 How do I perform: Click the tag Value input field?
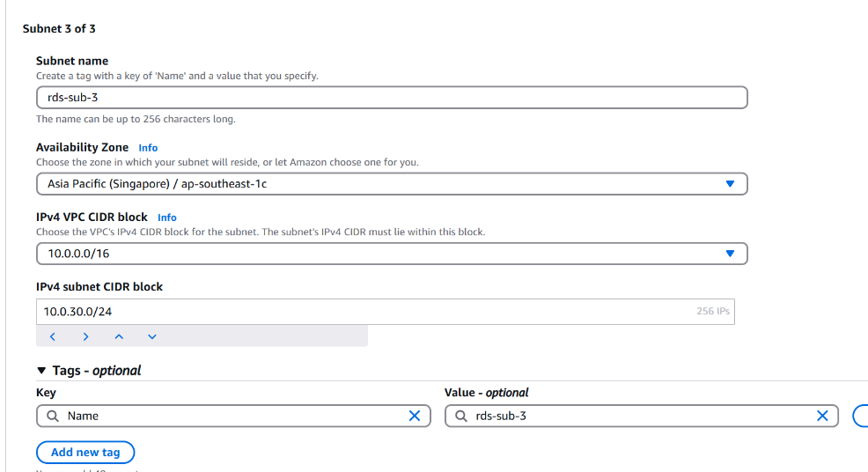(x=642, y=416)
